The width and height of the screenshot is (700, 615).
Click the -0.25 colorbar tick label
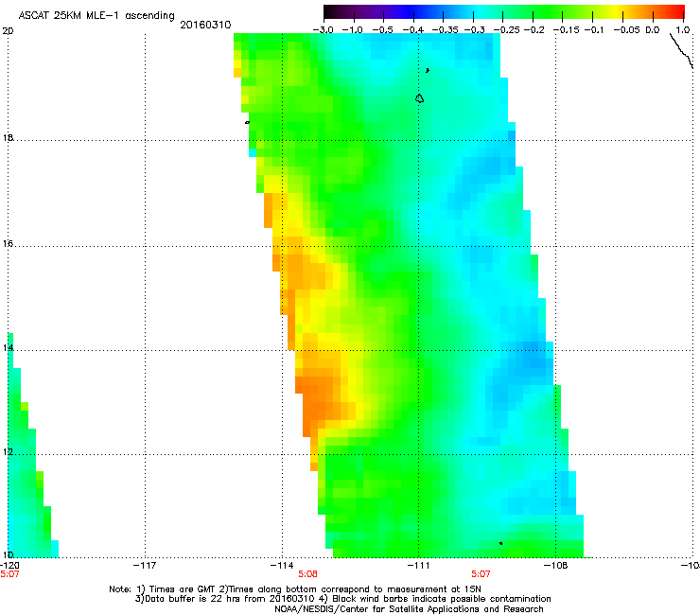(x=506, y=30)
